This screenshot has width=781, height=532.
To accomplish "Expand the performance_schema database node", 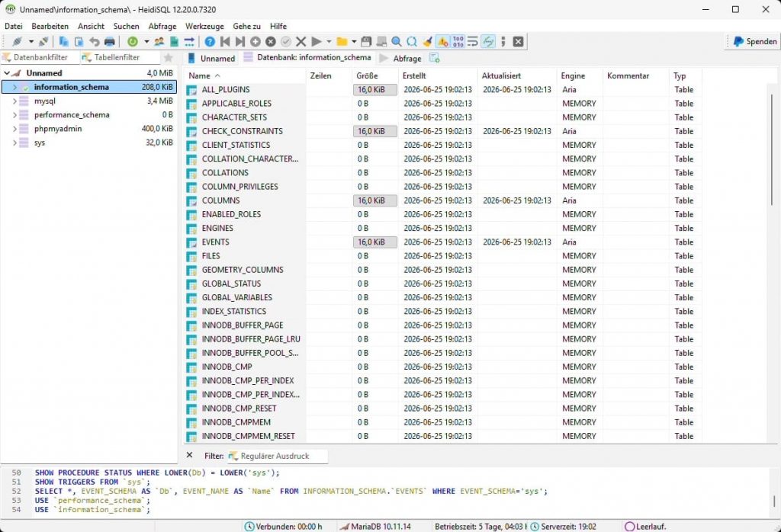I will [x=14, y=115].
